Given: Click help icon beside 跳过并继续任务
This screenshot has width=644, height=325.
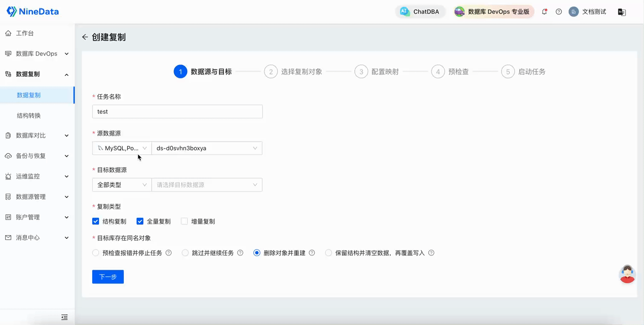Looking at the screenshot, I should click(x=240, y=253).
